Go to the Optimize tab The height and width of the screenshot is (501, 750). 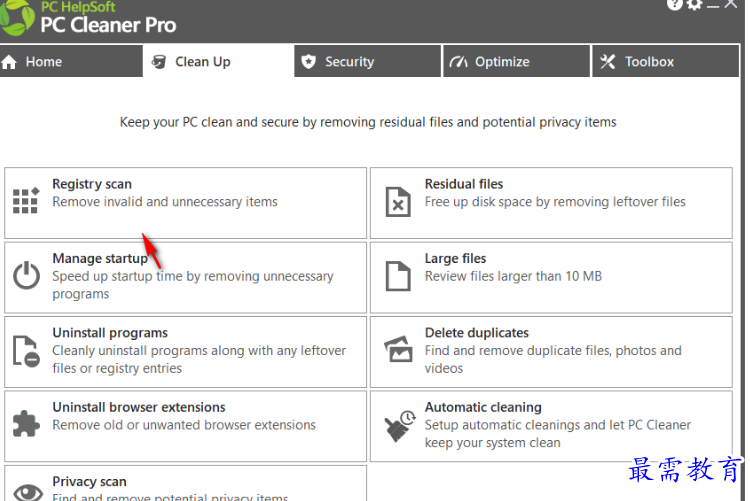(x=517, y=61)
